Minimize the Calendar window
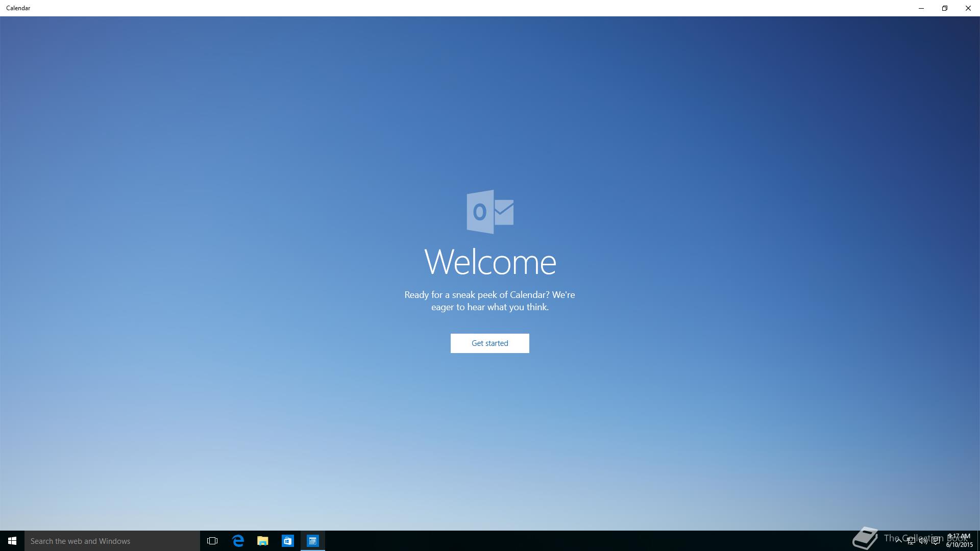 pos(921,8)
